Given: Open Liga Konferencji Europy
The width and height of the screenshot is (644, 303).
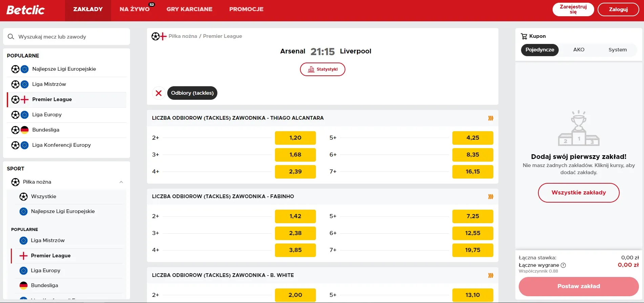Looking at the screenshot, I should tap(66, 145).
